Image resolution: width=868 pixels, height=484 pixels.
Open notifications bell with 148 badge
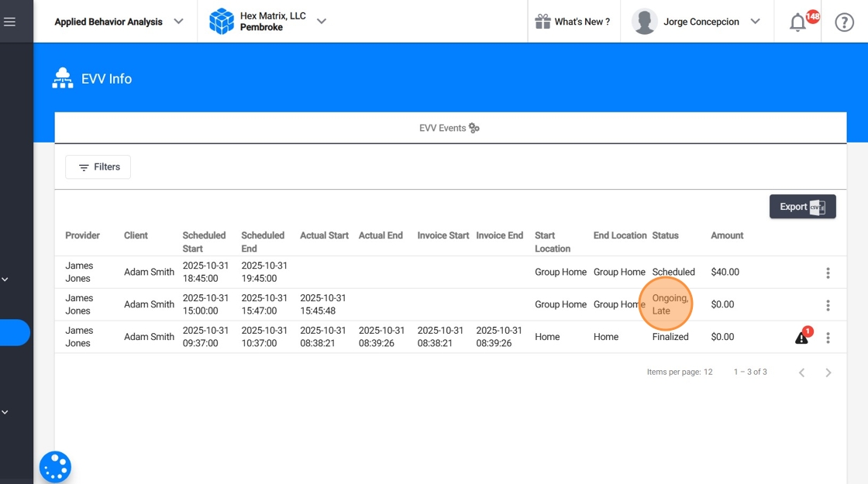pos(797,22)
